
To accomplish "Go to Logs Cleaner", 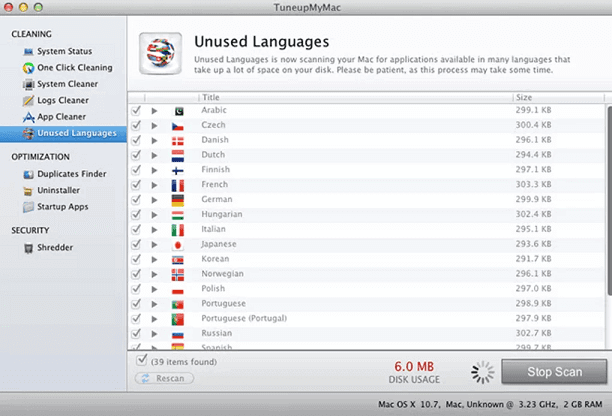I will point(63,101).
